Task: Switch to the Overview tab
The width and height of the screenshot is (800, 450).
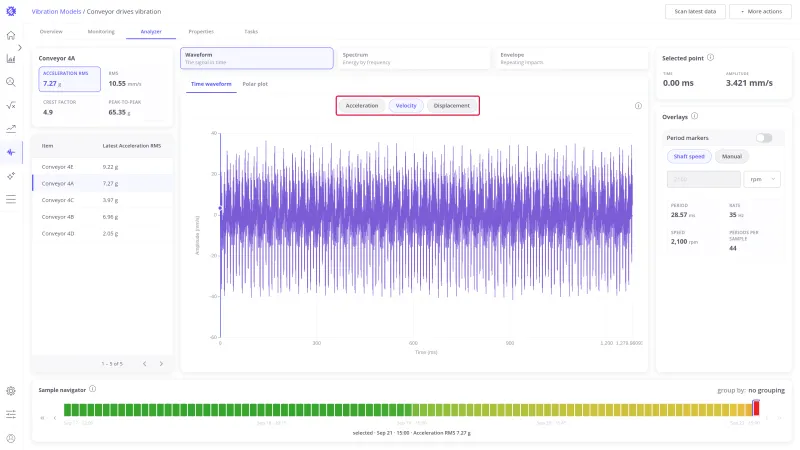Action: (x=51, y=32)
